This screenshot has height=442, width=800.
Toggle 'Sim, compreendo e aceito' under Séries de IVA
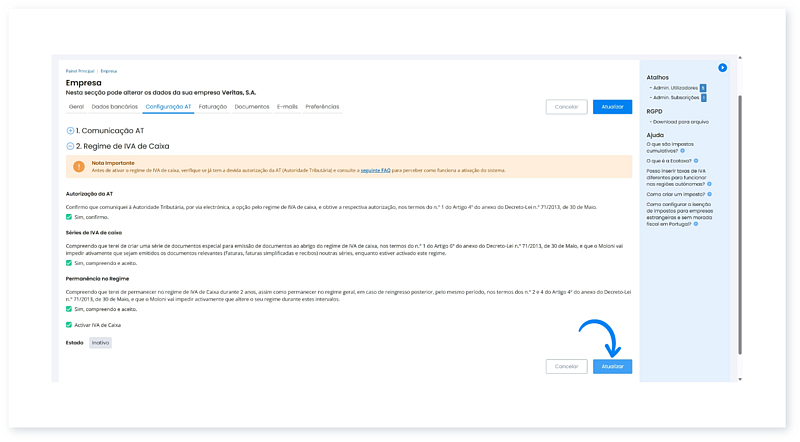[69, 263]
